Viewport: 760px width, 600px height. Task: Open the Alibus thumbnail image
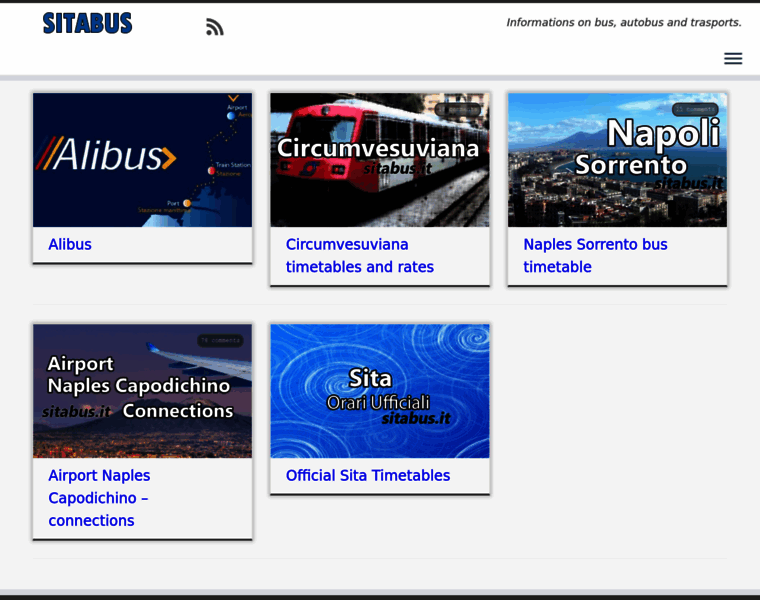point(142,160)
